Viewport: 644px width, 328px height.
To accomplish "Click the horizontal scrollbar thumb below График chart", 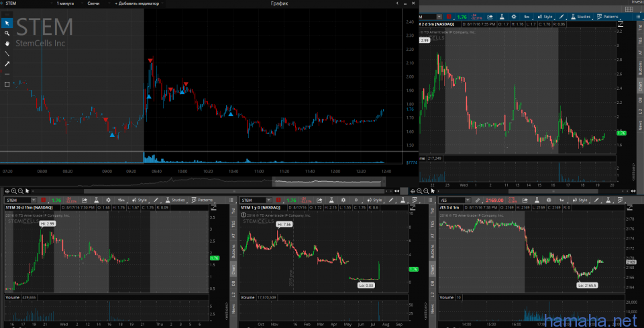I will click(x=235, y=191).
